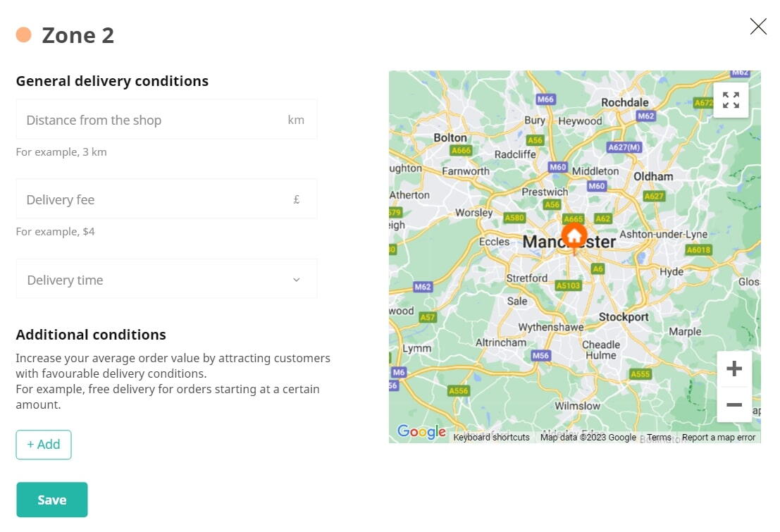Expand the Delivery time options list

(x=166, y=278)
